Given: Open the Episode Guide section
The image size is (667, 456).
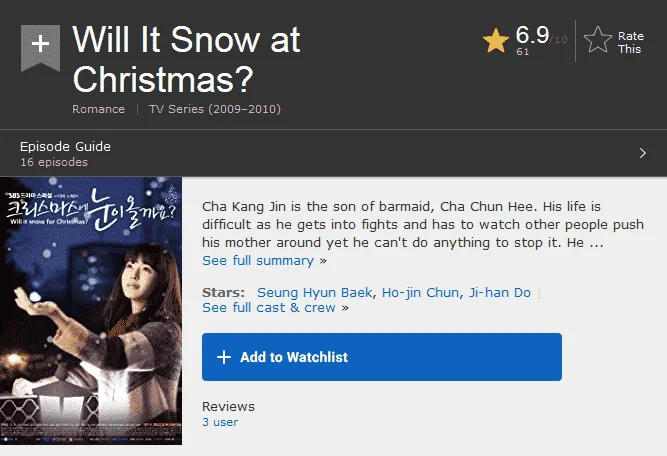Looking at the screenshot, I should coord(65,146).
